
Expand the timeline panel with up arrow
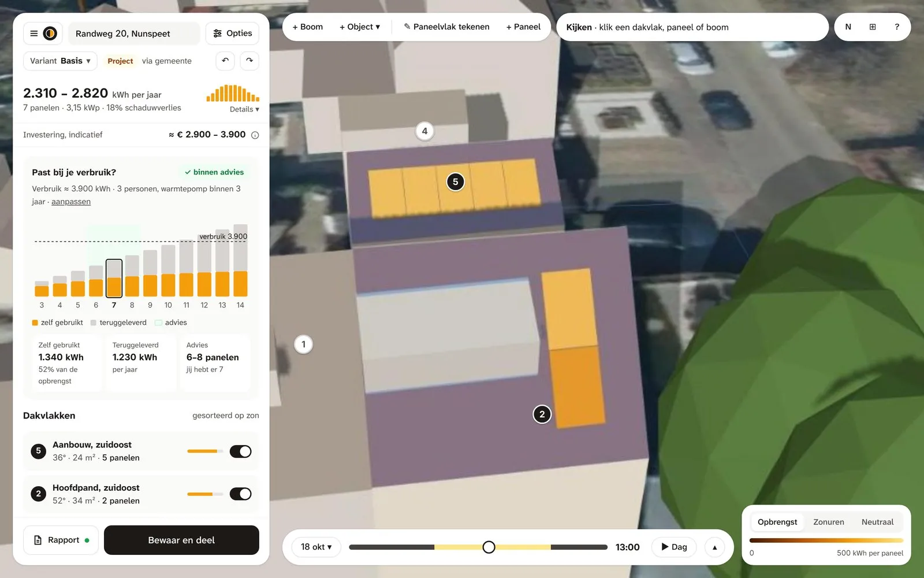[714, 547]
